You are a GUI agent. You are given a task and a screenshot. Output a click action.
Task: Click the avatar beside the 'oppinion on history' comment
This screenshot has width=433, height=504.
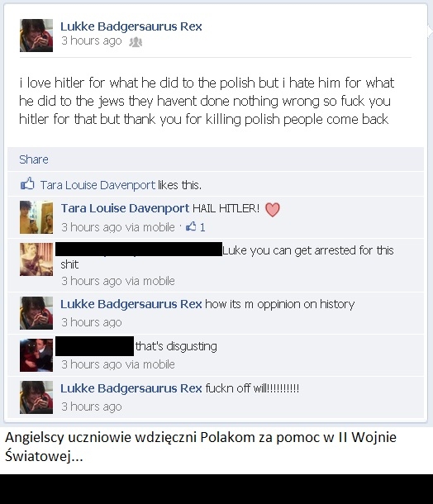36,313
